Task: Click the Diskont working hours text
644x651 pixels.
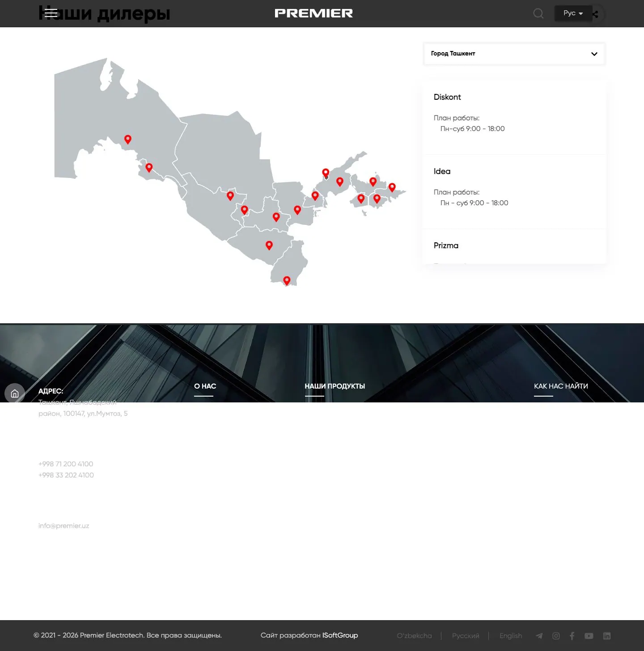Action: [473, 129]
